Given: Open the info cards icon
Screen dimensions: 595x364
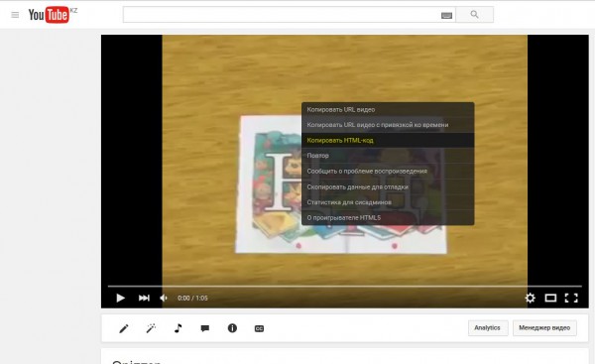Looking at the screenshot, I should click(x=232, y=328).
